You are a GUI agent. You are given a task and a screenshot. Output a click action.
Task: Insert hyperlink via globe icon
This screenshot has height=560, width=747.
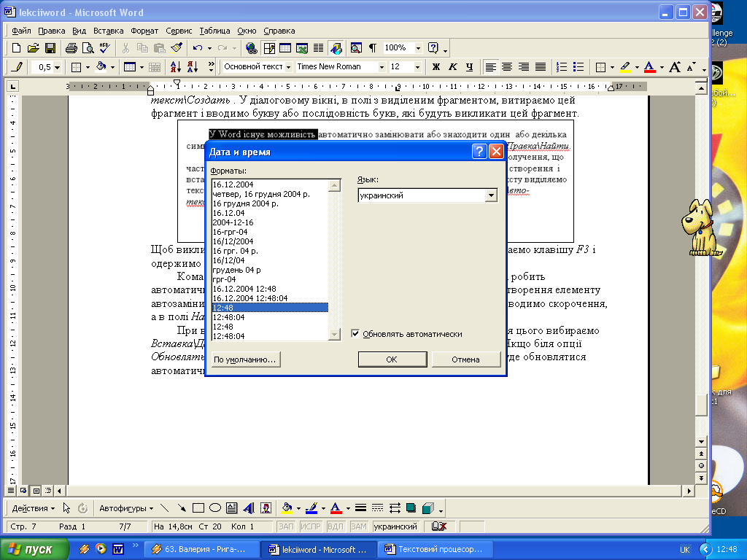(252, 47)
